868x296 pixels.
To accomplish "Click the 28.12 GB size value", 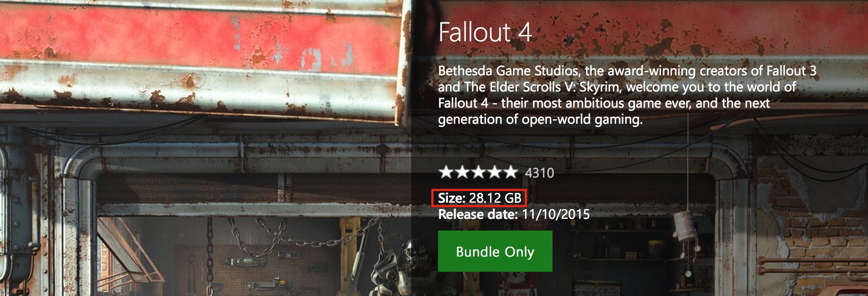I will click(495, 198).
